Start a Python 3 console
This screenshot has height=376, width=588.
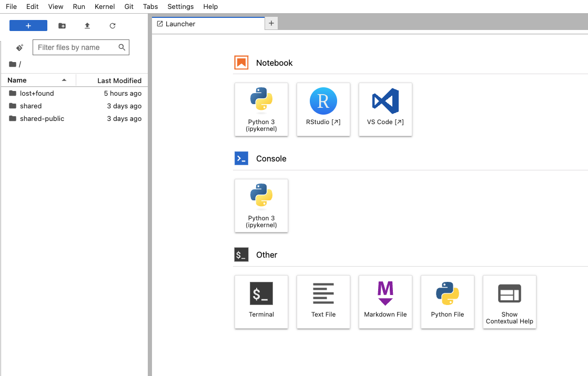(261, 206)
